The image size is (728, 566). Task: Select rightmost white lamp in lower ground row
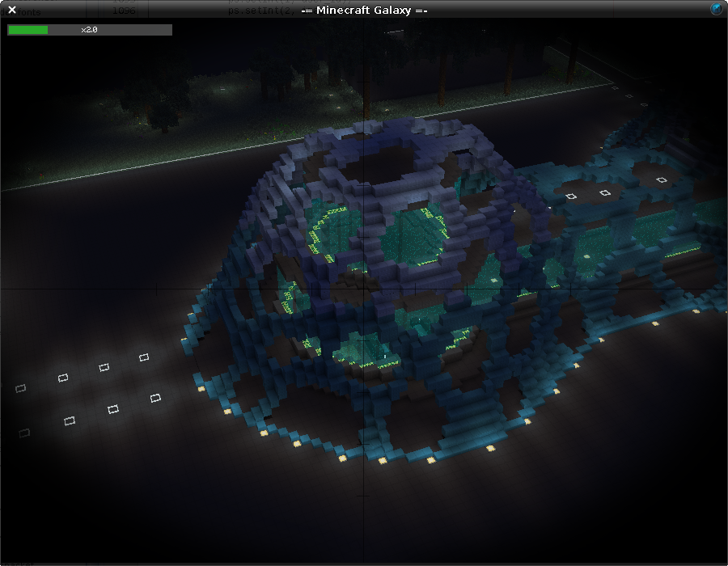click(155, 398)
